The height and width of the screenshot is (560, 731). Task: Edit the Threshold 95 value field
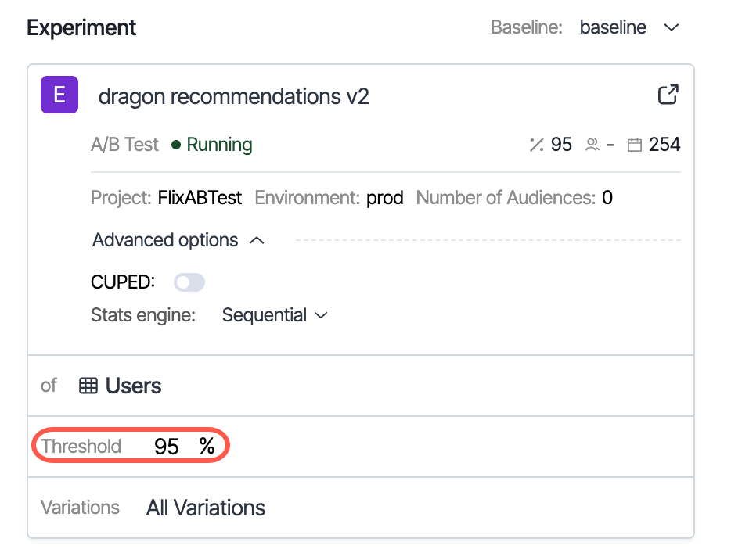(167, 447)
